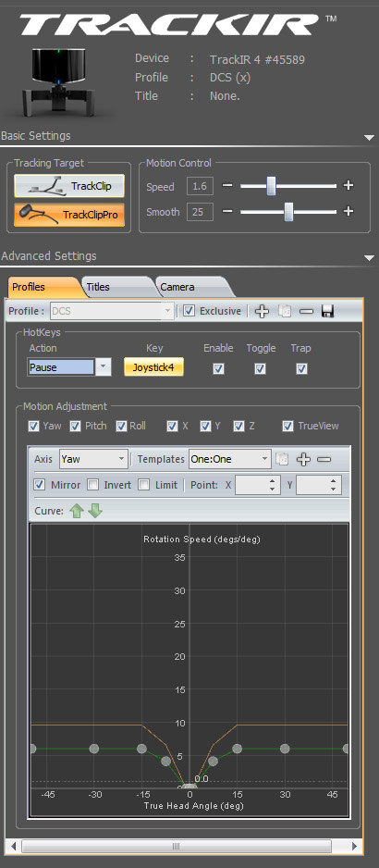Select curve point at -30 degrees

(x=94, y=749)
